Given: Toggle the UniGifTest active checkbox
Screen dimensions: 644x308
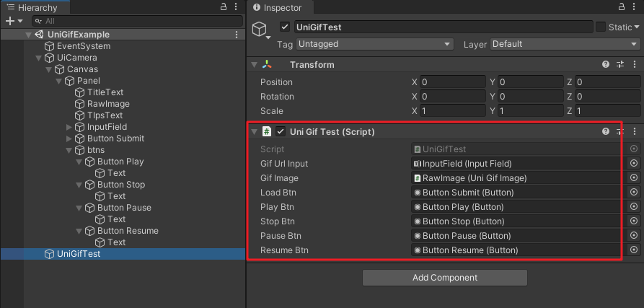Looking at the screenshot, I should [285, 27].
